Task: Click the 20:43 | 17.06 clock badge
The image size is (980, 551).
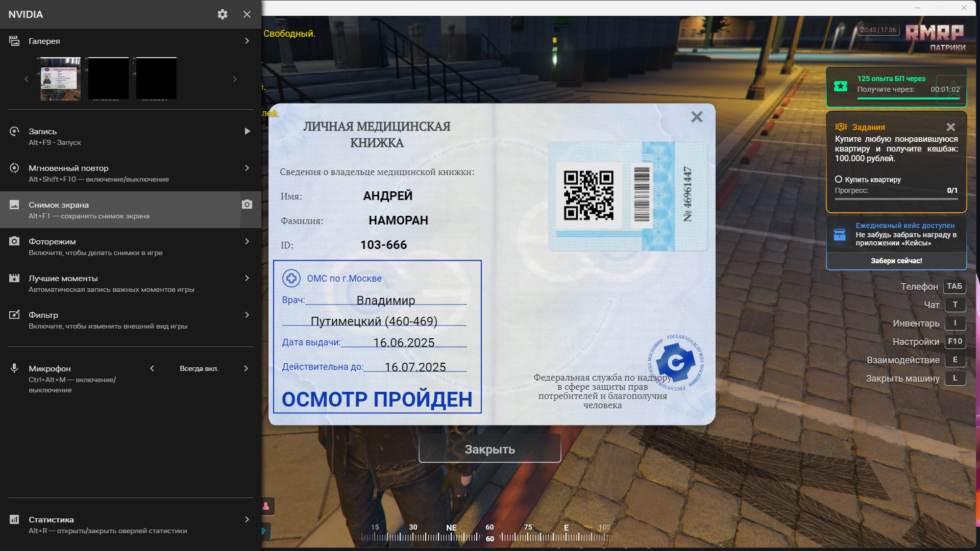Action: 878,30
